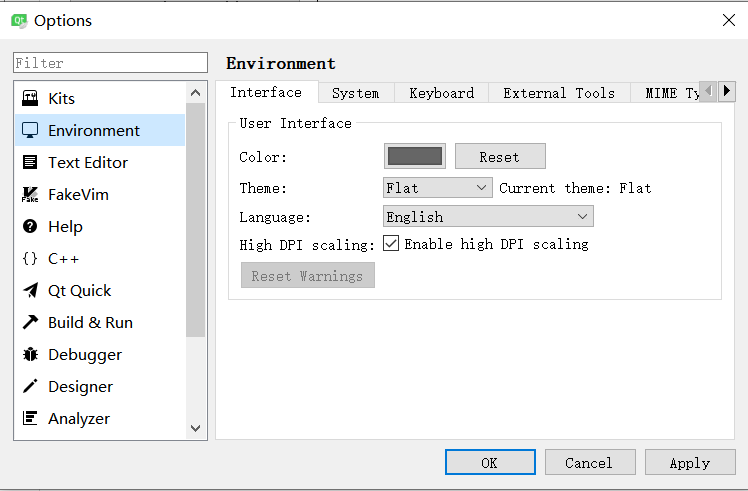
Task: Click the Help question mark icon
Action: tap(30, 226)
